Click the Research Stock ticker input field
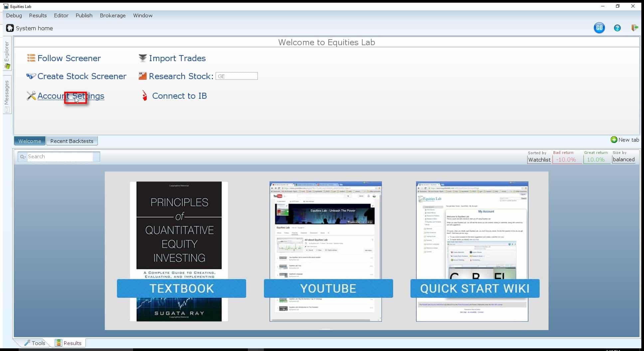This screenshot has height=351, width=644. (237, 76)
